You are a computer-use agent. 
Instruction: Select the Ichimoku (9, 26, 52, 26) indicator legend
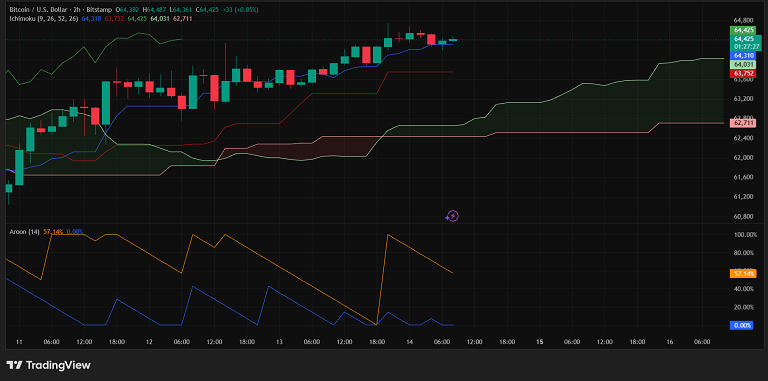click(44, 19)
